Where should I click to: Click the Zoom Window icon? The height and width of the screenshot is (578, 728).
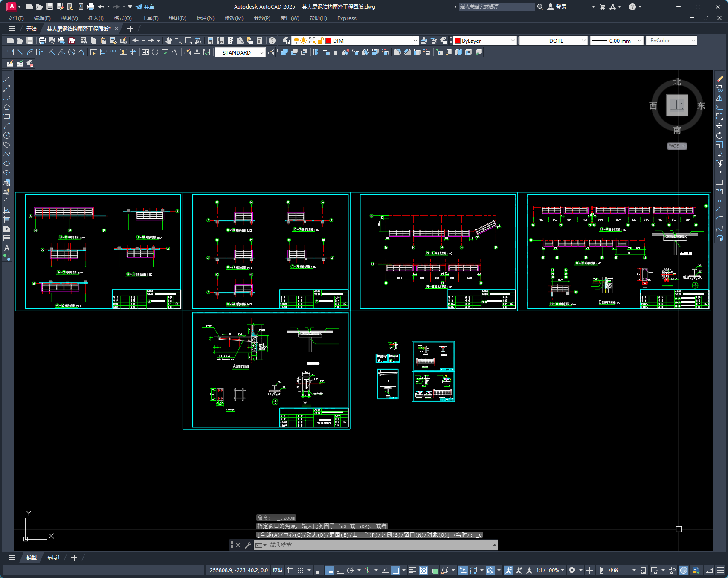(189, 41)
